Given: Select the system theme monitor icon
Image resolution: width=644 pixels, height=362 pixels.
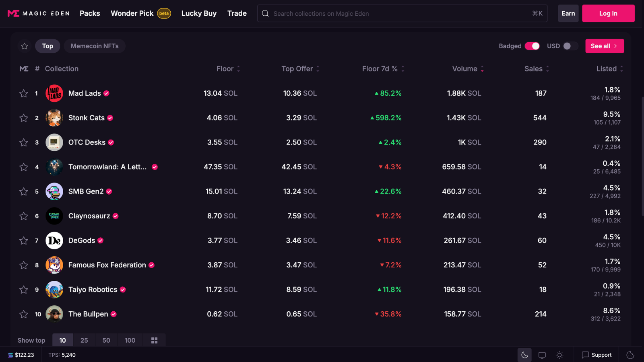Looking at the screenshot, I should [x=542, y=355].
